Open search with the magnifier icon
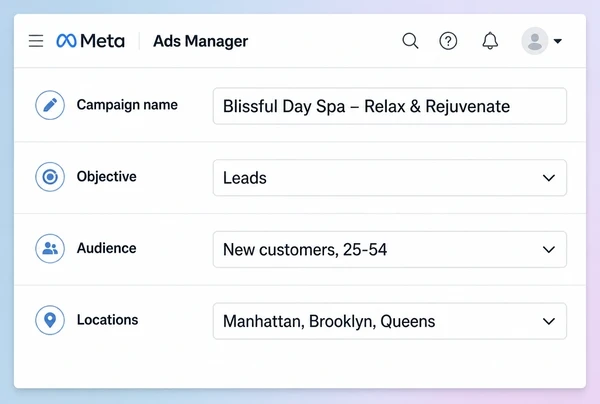This screenshot has width=600, height=404. 410,41
